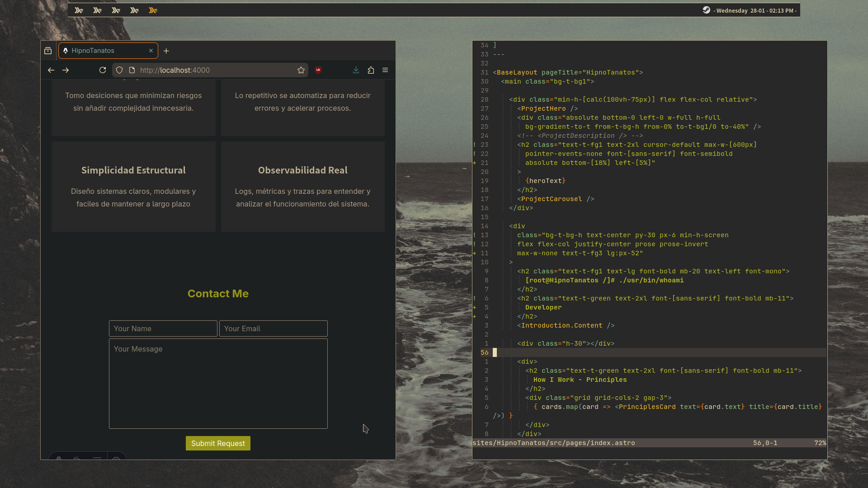Click the Steam tray icon

(706, 10)
